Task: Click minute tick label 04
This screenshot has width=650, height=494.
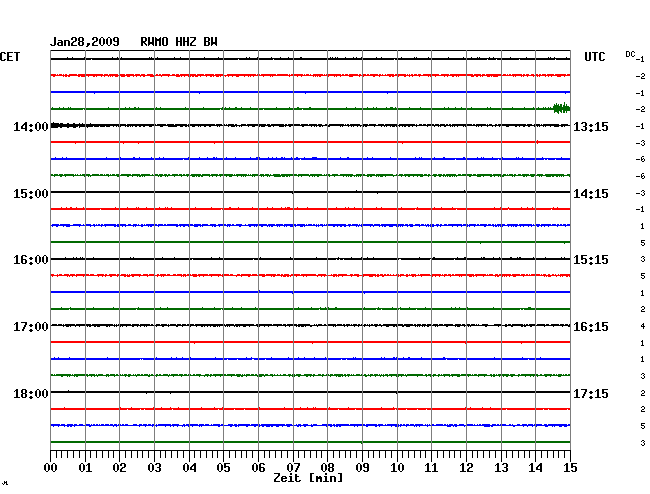Action: pyautogui.click(x=189, y=468)
